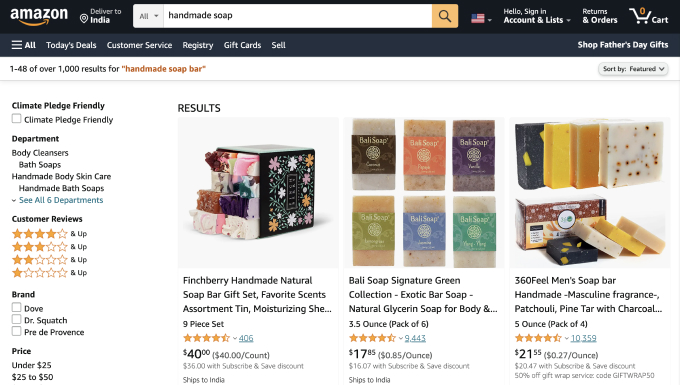Go to Gift Cards in the nav bar
Viewport: 680px width, 385px height.
(x=242, y=45)
